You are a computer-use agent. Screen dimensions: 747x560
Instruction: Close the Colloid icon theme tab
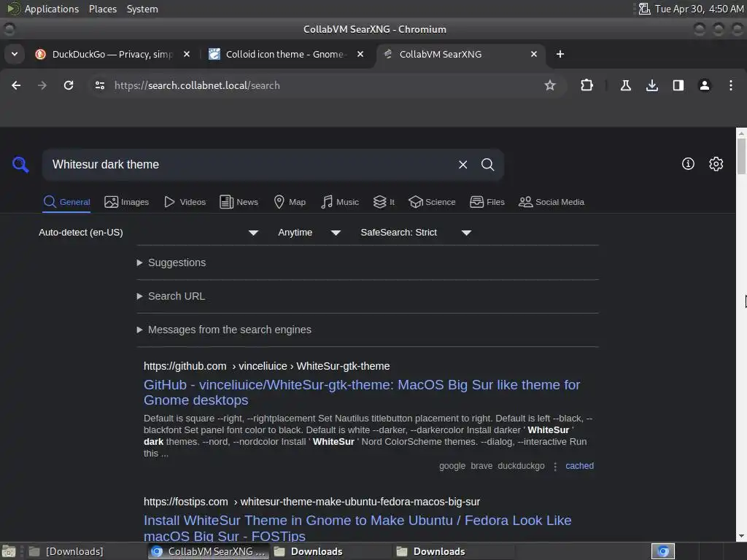coord(360,54)
